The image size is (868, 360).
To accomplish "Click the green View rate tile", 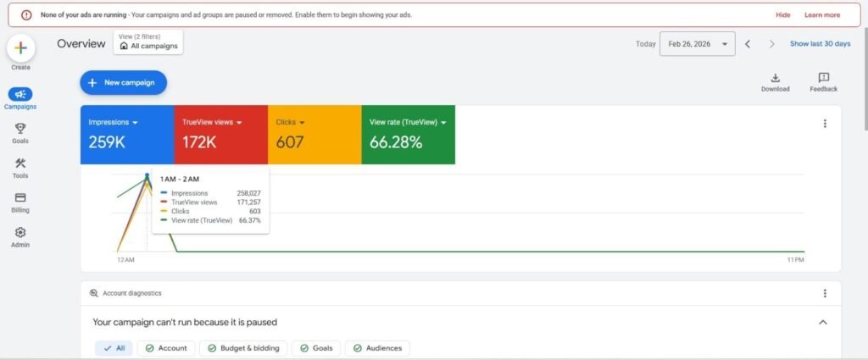I will (408, 134).
